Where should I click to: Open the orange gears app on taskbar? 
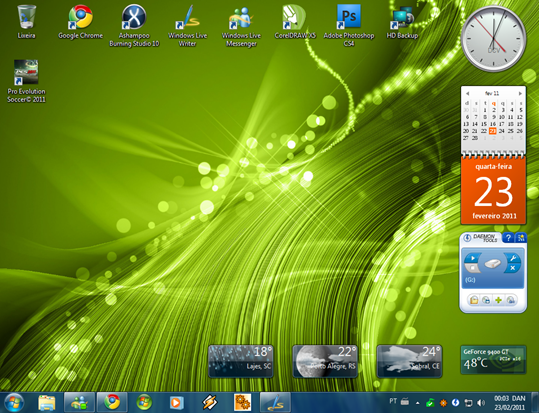[x=242, y=403]
